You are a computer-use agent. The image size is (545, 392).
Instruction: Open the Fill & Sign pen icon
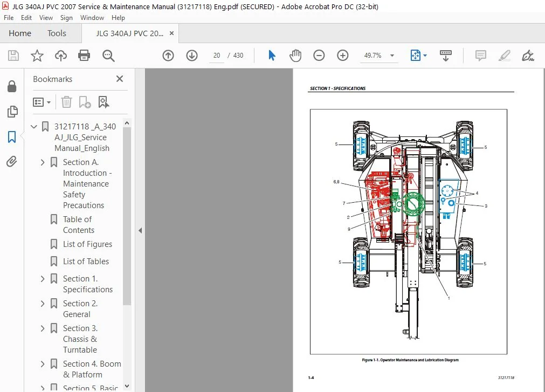[x=528, y=56]
